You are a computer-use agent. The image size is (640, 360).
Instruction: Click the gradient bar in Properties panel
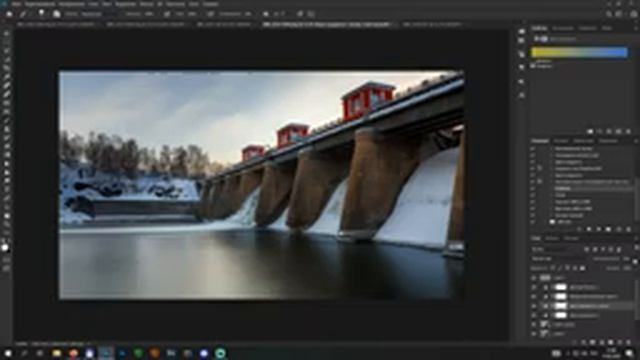click(579, 53)
